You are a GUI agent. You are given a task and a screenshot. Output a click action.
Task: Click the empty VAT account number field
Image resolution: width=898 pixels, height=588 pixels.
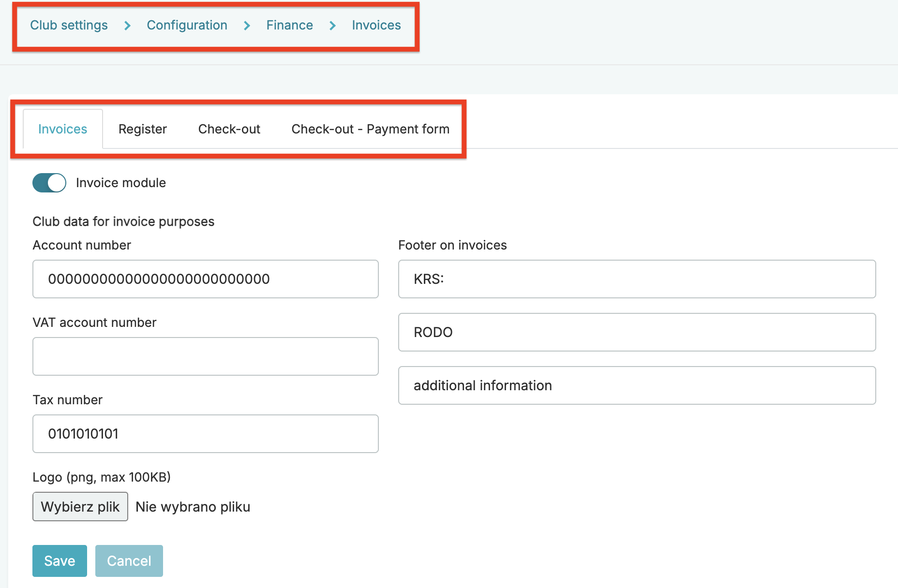[205, 356]
